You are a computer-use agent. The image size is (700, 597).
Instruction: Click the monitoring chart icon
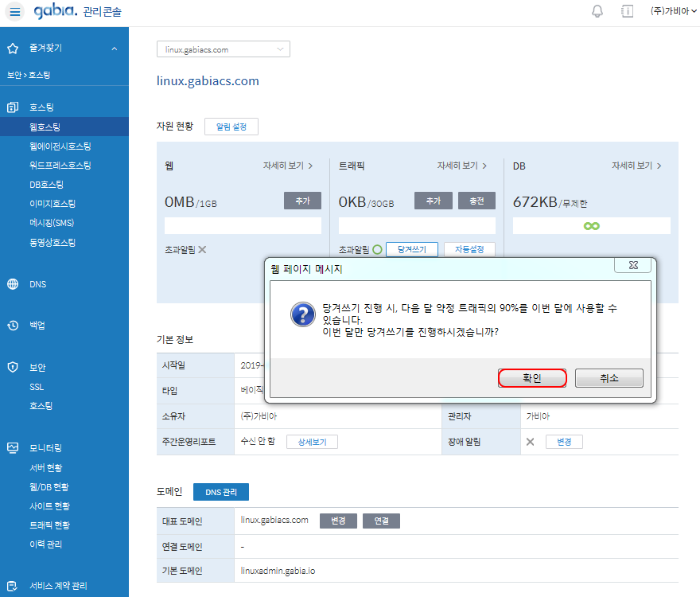(x=13, y=447)
